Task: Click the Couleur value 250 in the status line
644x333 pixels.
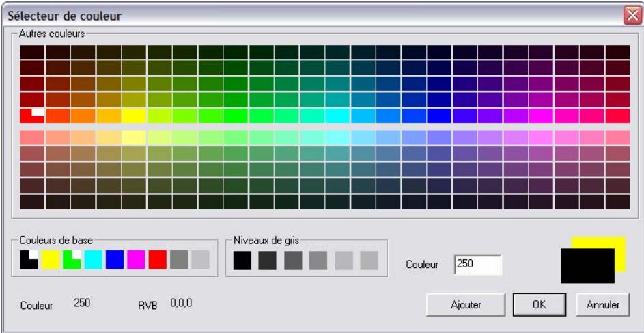Action: tap(82, 304)
